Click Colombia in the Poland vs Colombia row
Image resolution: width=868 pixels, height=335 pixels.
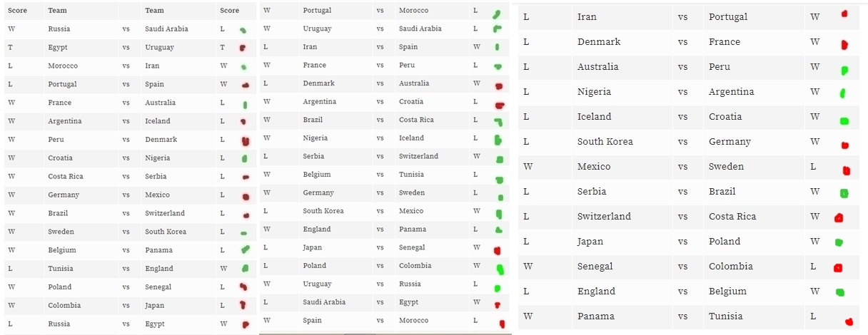(x=415, y=265)
